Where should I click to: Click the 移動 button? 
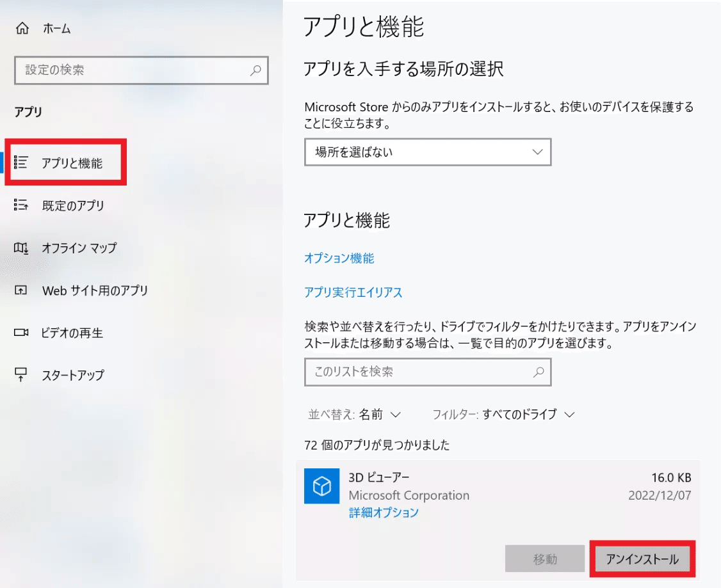tap(545, 559)
